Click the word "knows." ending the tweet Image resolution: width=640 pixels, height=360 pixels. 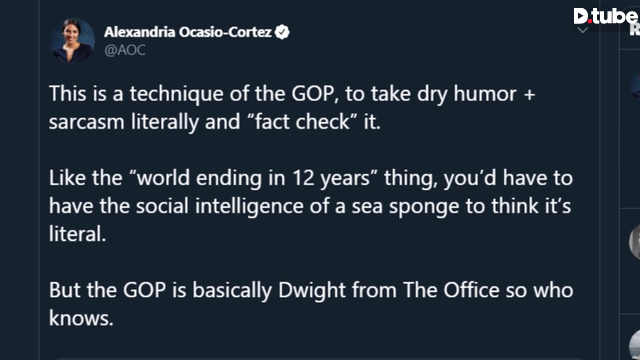coord(81,318)
